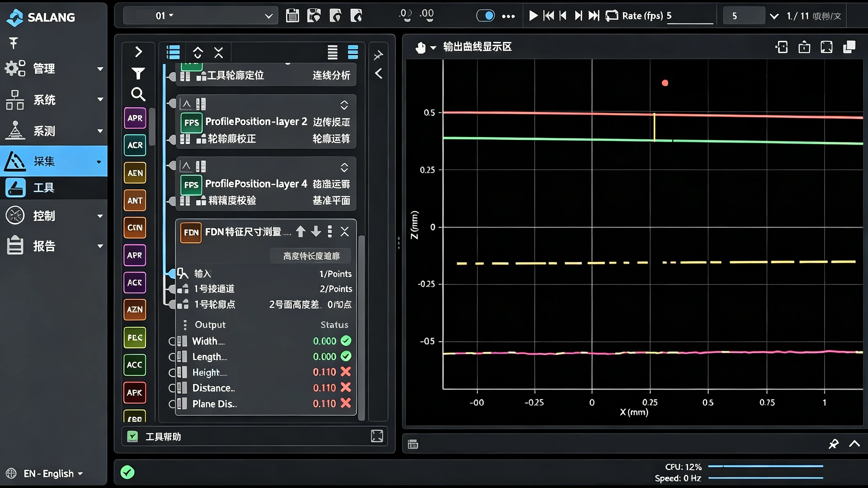Screen dimensions: 868x488
Task: Click the expand/collapse all arrows icon
Action: click(197, 52)
